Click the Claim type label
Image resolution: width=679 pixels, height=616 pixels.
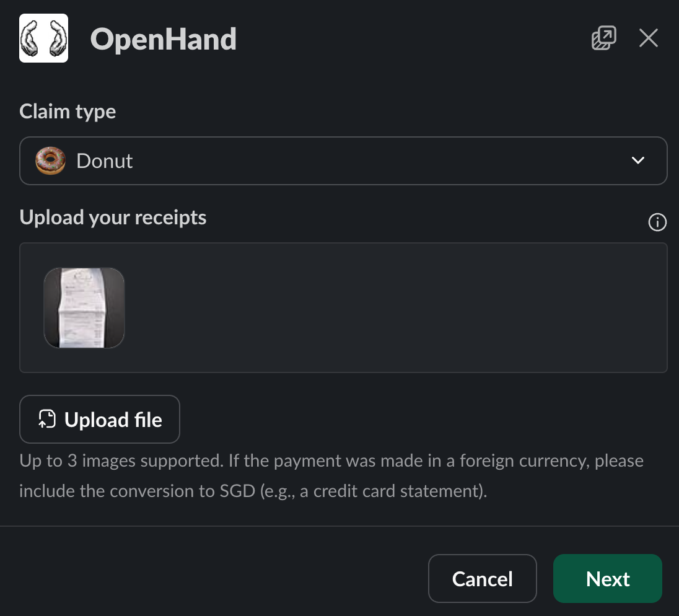[x=68, y=111]
